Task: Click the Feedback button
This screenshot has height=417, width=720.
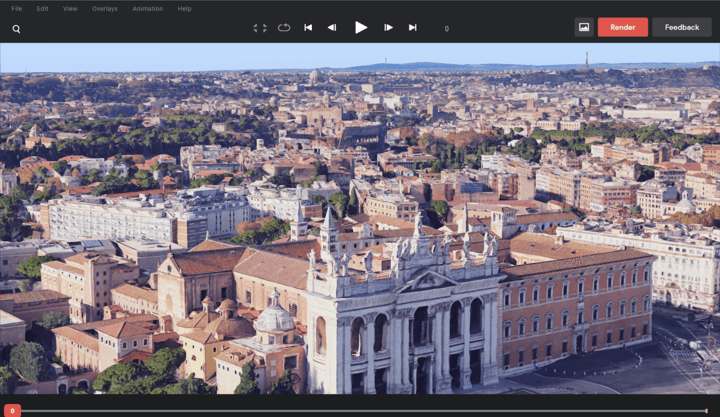Action: coord(682,27)
